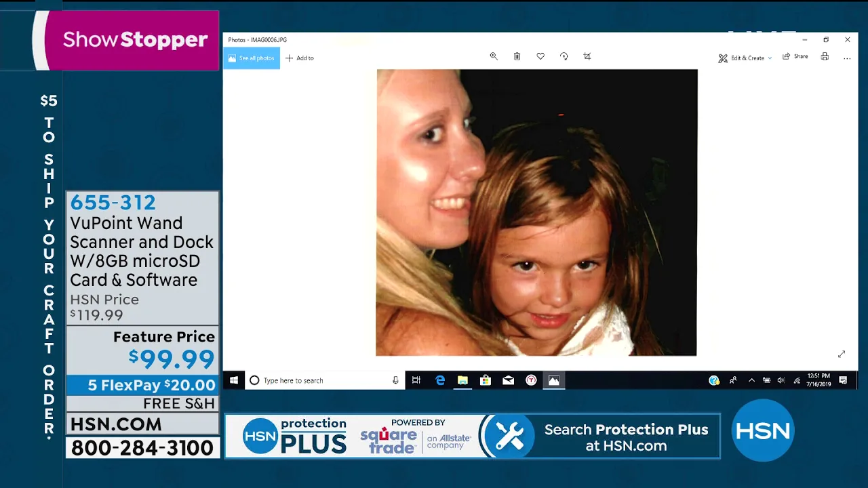This screenshot has width=868, height=488.
Task: Launch Microsoft Edge from the taskbar
Action: click(x=440, y=380)
